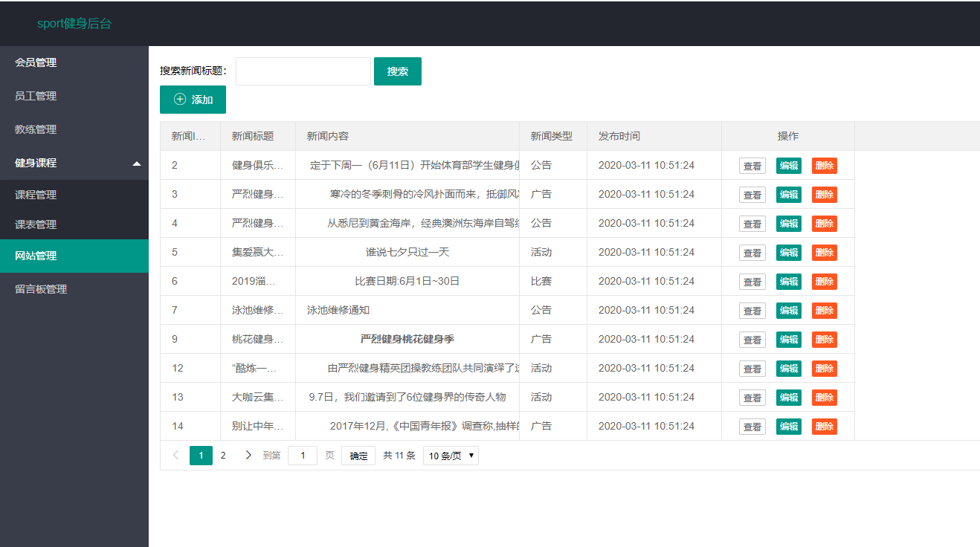Open 网站管理 in sidebar
980x547 pixels.
[74, 256]
